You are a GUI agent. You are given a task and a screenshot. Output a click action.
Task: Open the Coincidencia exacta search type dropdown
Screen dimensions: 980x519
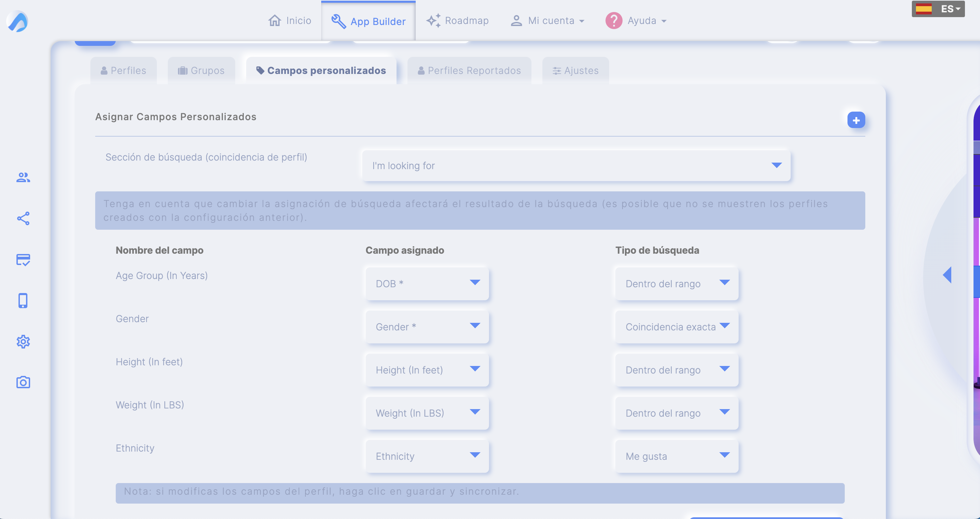coord(677,327)
